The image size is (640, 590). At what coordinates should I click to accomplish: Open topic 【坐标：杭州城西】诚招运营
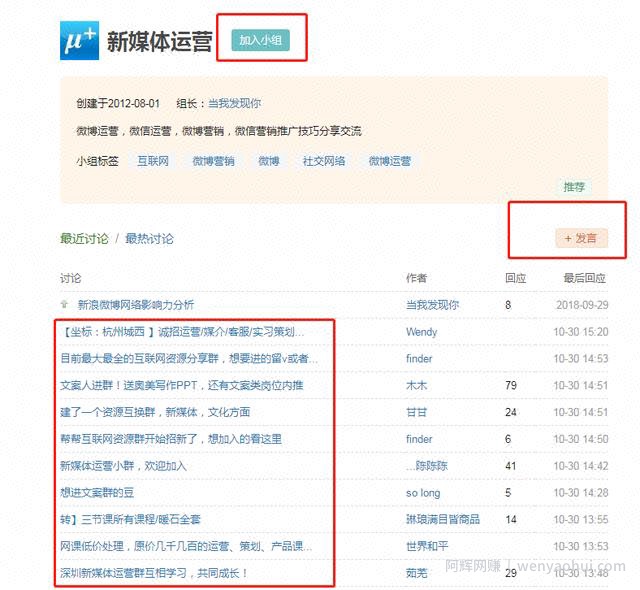(x=182, y=332)
